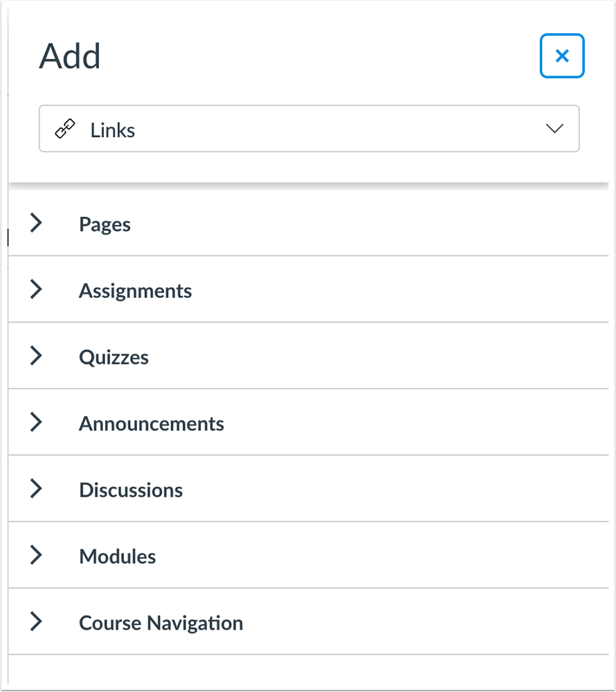This screenshot has width=616, height=692.
Task: Expand the Quizzes chevron
Action: click(36, 356)
